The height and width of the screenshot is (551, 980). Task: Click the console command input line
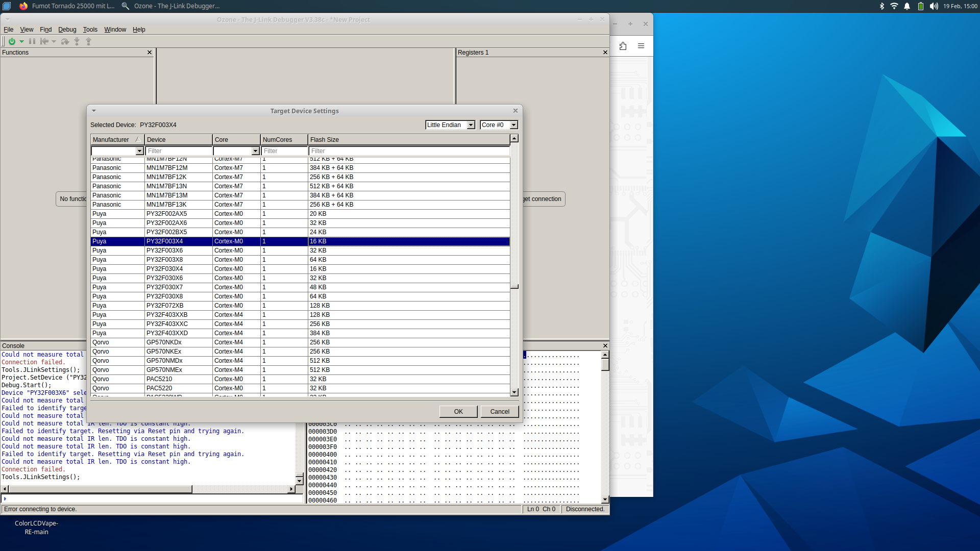153,499
